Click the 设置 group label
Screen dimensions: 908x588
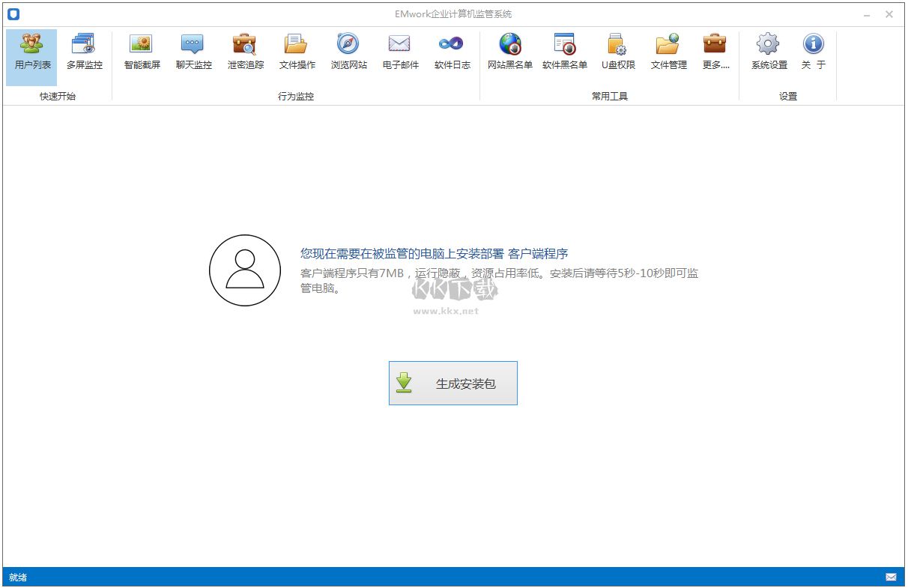point(788,97)
